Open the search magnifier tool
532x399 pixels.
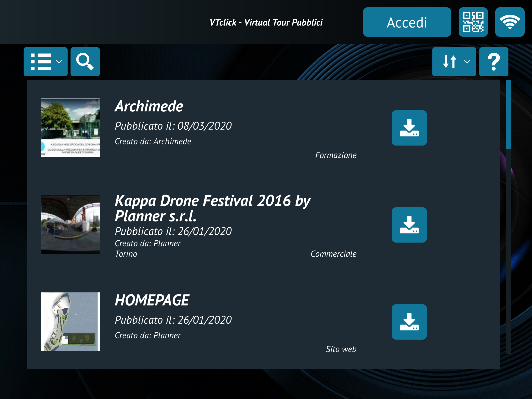(x=85, y=62)
